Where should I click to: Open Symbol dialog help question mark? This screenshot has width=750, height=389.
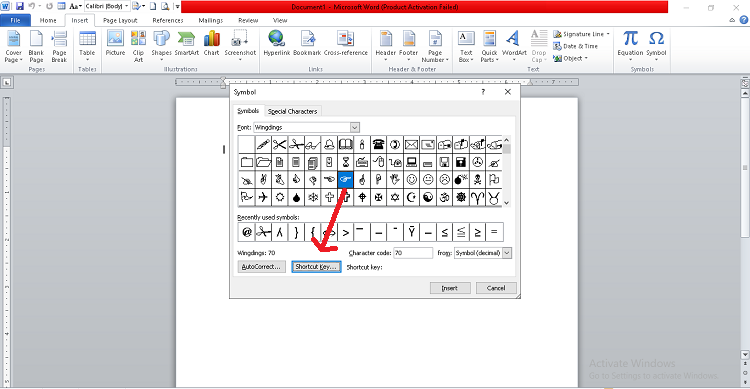click(483, 92)
